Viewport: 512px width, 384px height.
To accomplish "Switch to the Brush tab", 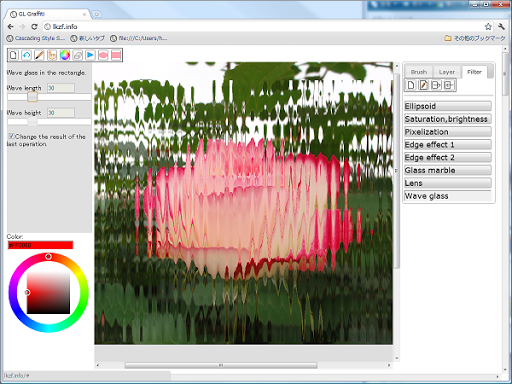I will (x=419, y=72).
